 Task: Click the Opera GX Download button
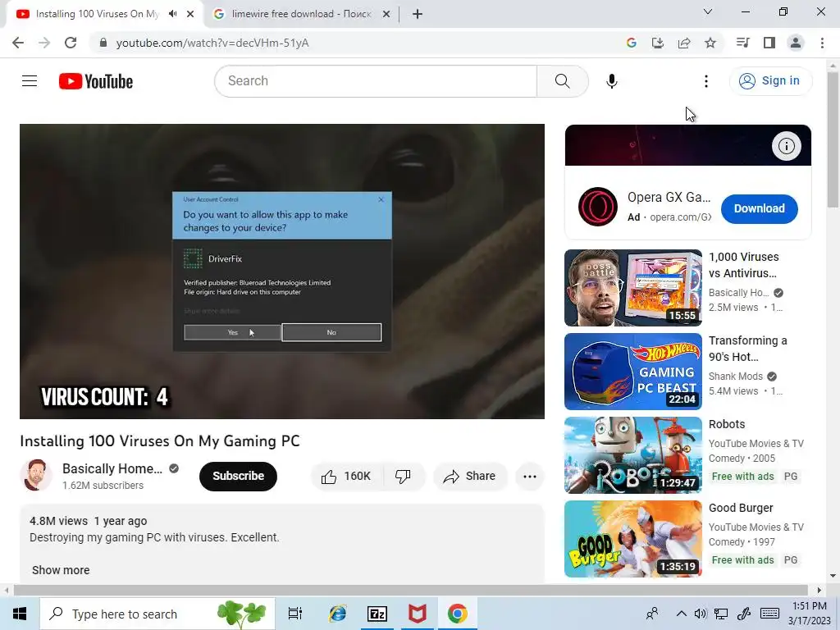pyautogui.click(x=759, y=208)
